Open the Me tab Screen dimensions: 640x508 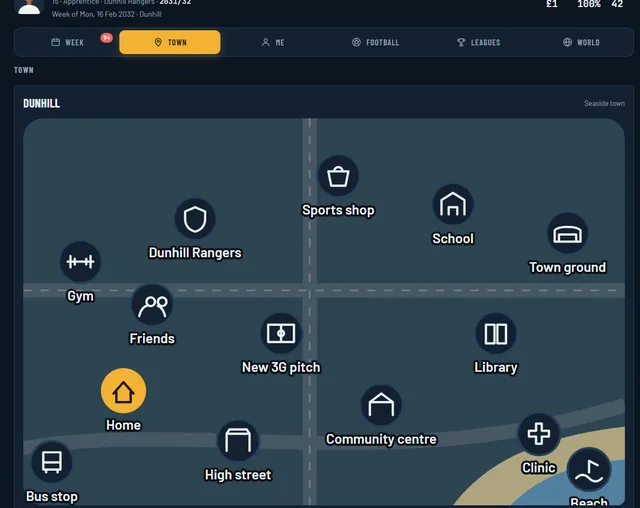click(x=273, y=42)
